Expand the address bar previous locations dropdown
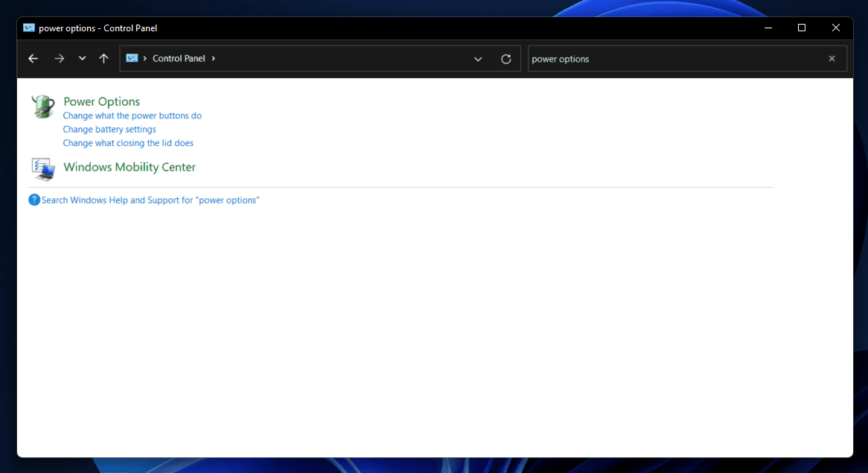 [x=478, y=59]
